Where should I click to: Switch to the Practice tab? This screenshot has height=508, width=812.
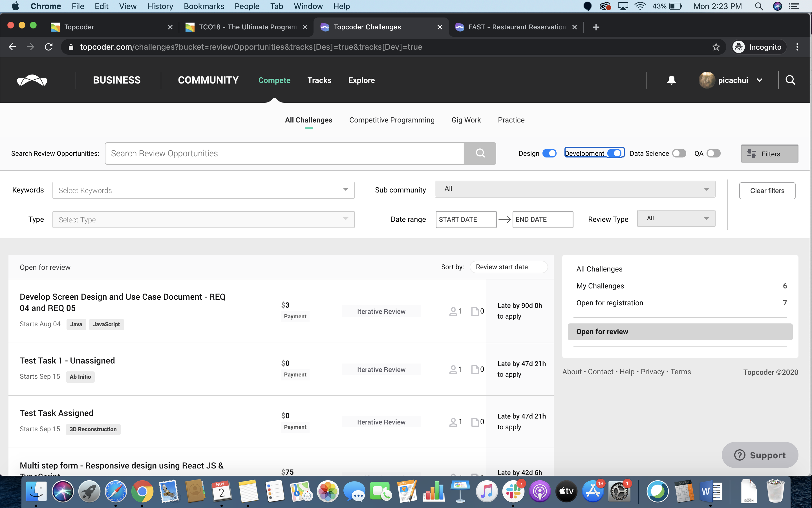(511, 120)
